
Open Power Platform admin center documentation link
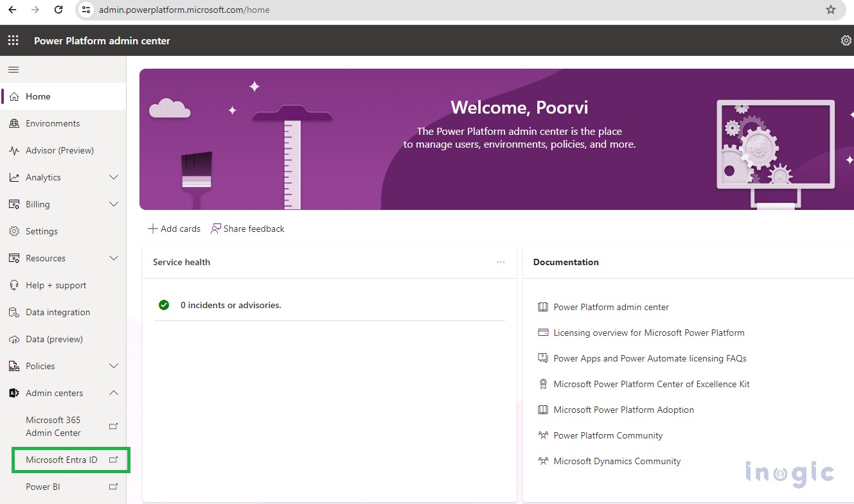pyautogui.click(x=611, y=307)
